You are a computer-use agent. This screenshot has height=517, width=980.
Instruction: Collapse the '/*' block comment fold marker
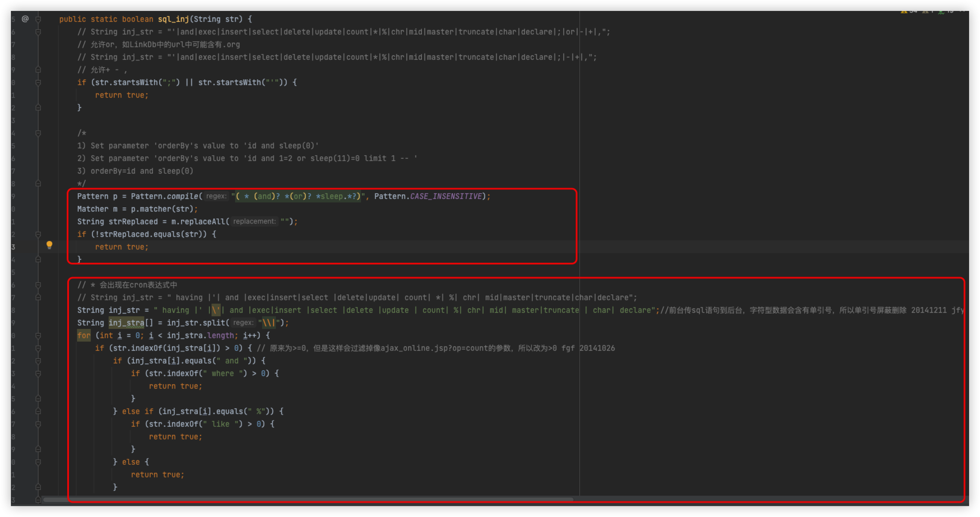coord(38,133)
